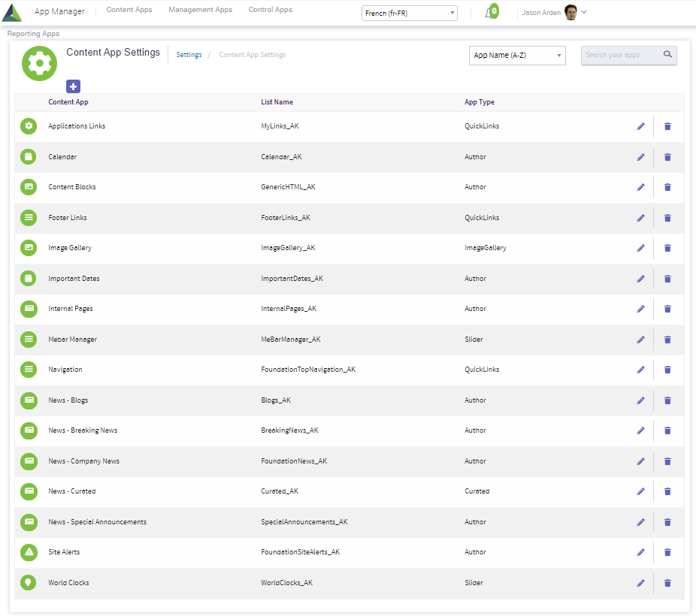This screenshot has width=696, height=616.
Task: Click into the Search your apps field
Action: [621, 55]
